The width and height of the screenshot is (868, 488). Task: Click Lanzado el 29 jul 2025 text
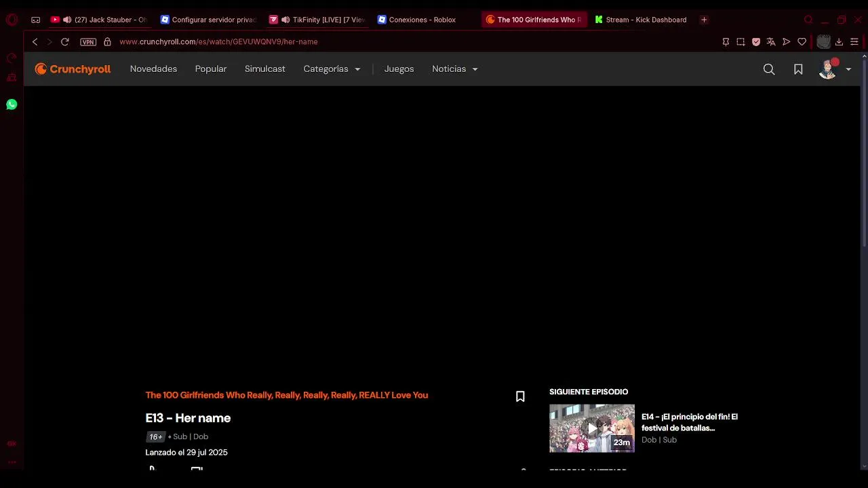coord(186,453)
